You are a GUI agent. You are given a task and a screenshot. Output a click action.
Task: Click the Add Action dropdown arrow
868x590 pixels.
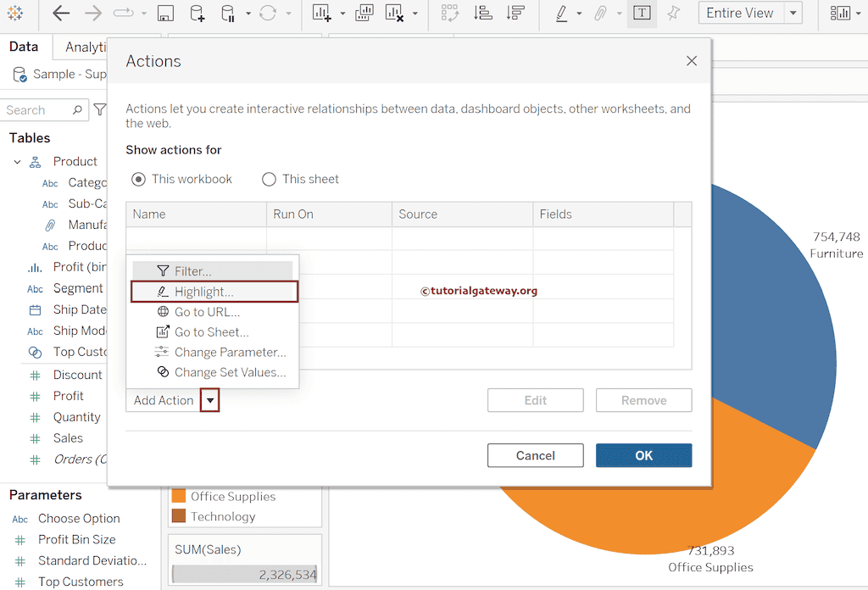click(209, 400)
